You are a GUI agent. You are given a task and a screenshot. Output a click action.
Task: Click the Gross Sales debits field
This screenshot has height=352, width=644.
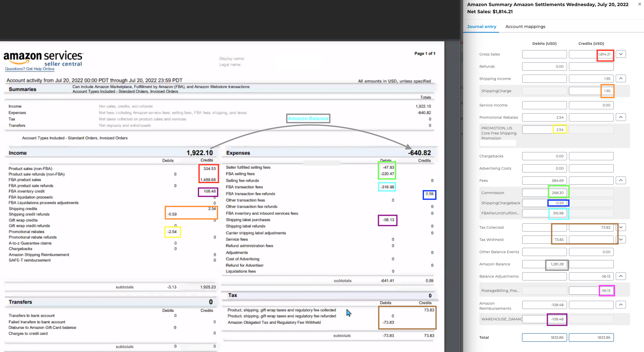[x=544, y=54]
